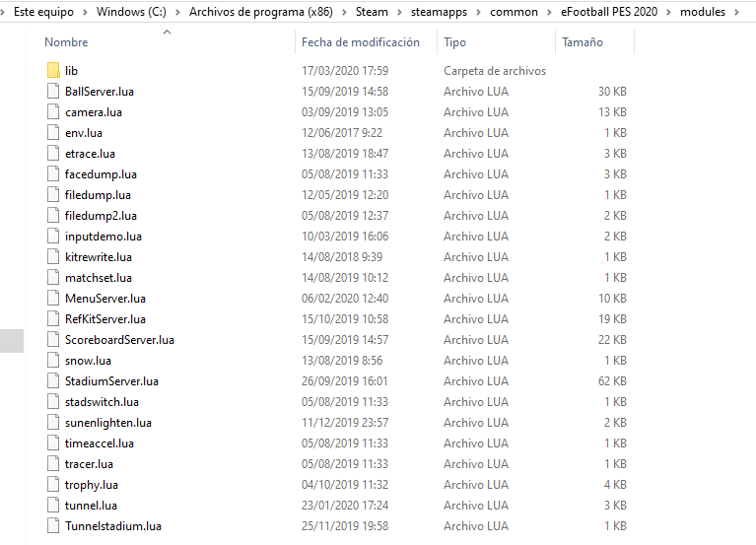Select the StadiumServer.lua file icon

53,381
